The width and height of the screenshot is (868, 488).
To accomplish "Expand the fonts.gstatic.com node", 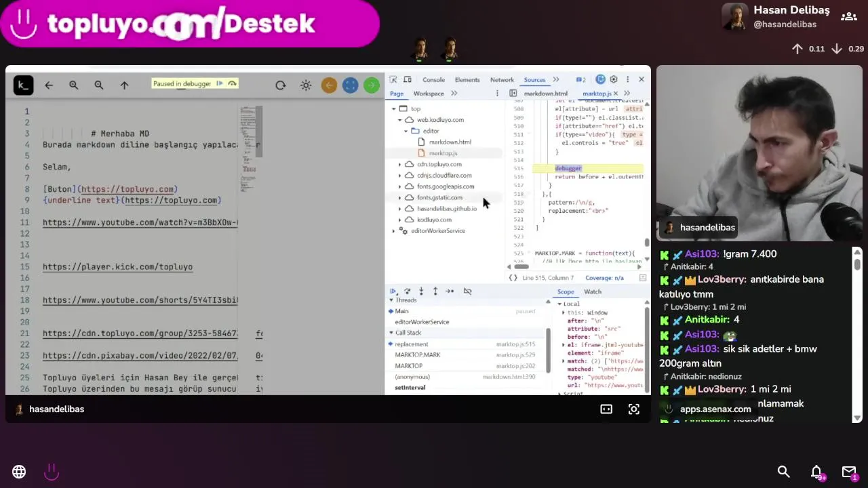I will click(x=400, y=197).
